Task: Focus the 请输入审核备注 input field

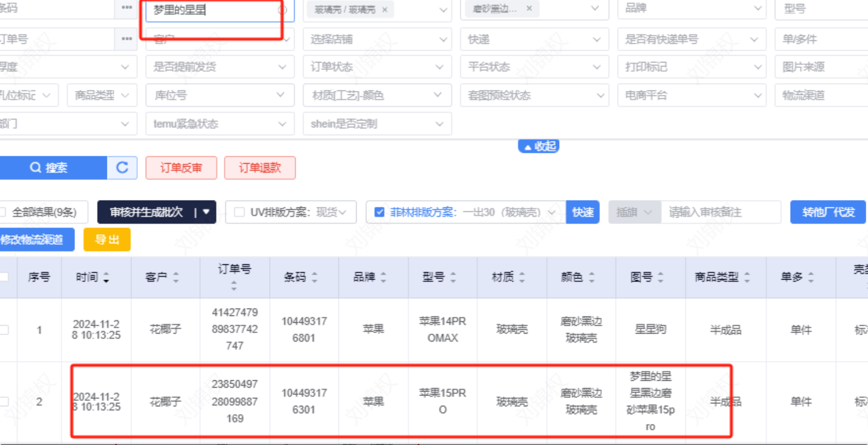Action: [721, 213]
